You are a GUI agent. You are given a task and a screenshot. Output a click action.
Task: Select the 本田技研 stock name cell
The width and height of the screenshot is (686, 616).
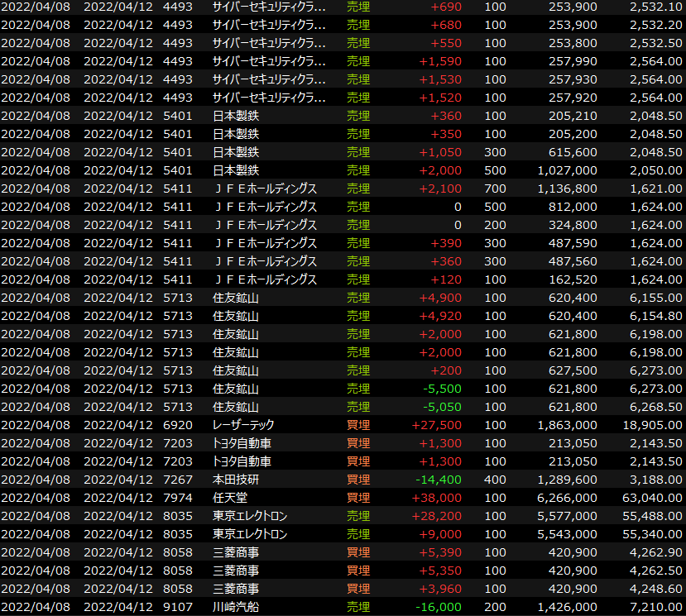[x=237, y=480]
